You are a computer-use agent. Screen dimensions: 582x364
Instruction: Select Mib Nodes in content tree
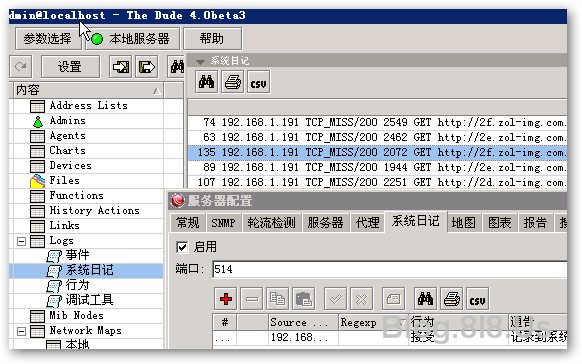[76, 316]
